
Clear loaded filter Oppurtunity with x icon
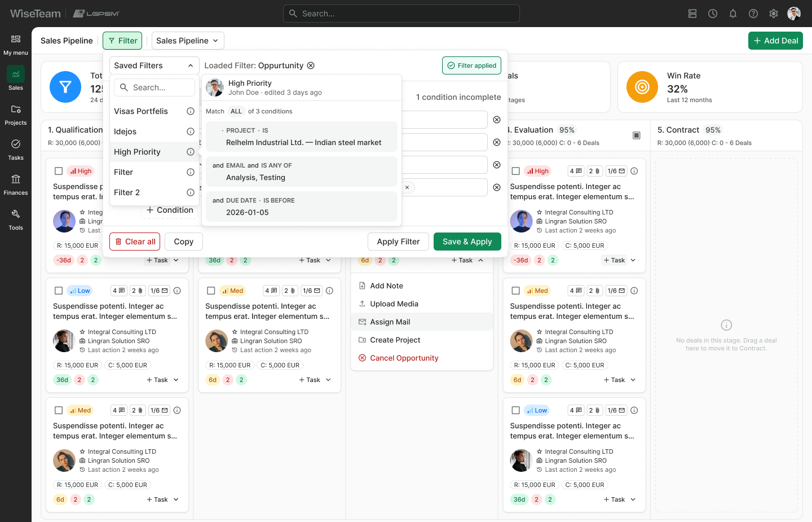pyautogui.click(x=311, y=65)
